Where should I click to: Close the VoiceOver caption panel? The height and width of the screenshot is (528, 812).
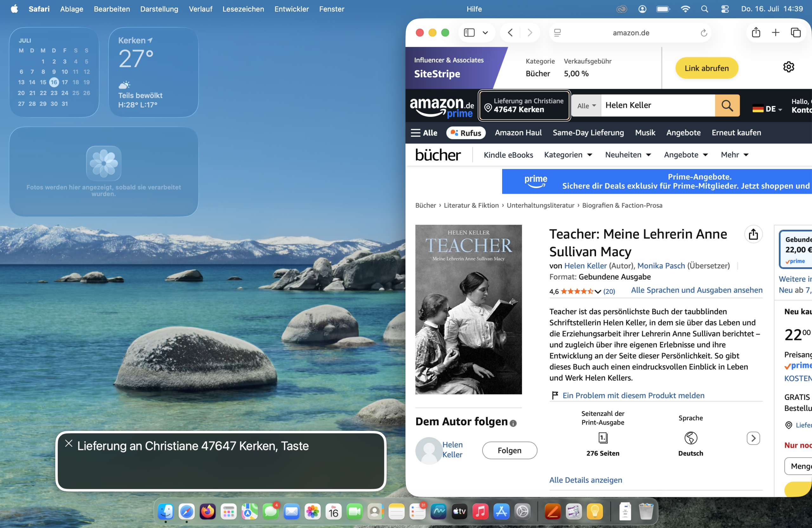pyautogui.click(x=69, y=443)
